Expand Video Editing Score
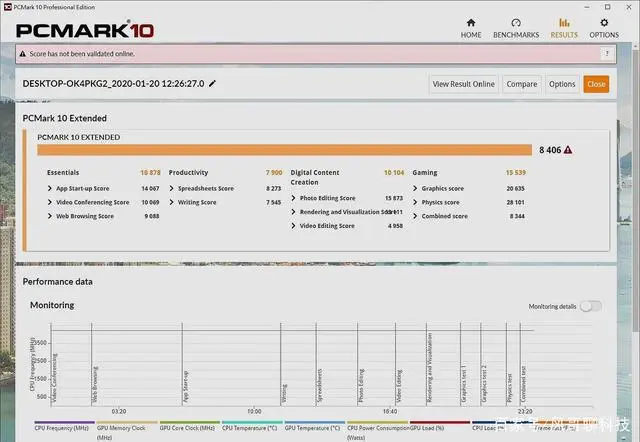Image resolution: width=640 pixels, height=442 pixels. [x=293, y=226]
